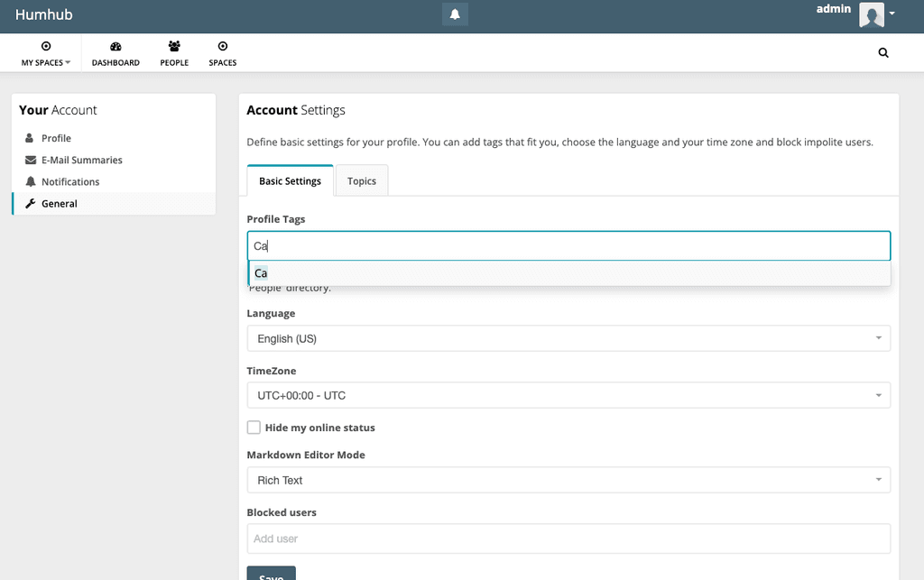This screenshot has width=924, height=580.
Task: Click the Humhub logo text
Action: point(43,14)
